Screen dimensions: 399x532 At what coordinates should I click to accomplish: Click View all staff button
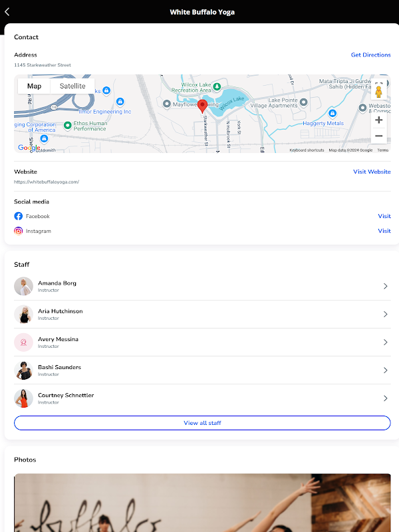tap(202, 423)
